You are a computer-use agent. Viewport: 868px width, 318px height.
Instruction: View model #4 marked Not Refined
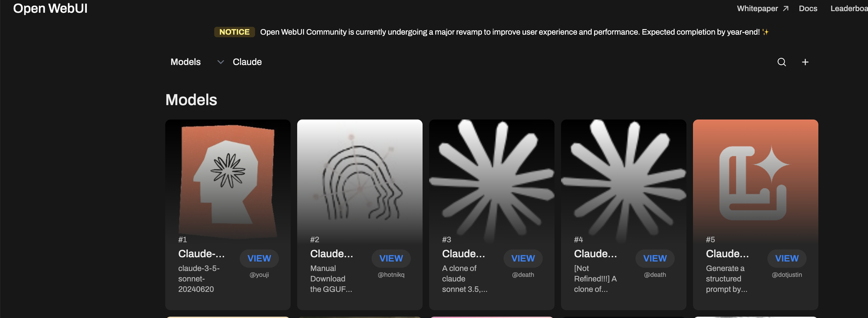tap(655, 258)
